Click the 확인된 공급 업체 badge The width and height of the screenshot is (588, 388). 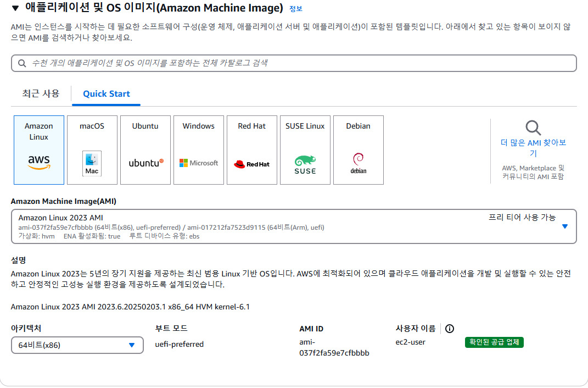click(x=494, y=342)
